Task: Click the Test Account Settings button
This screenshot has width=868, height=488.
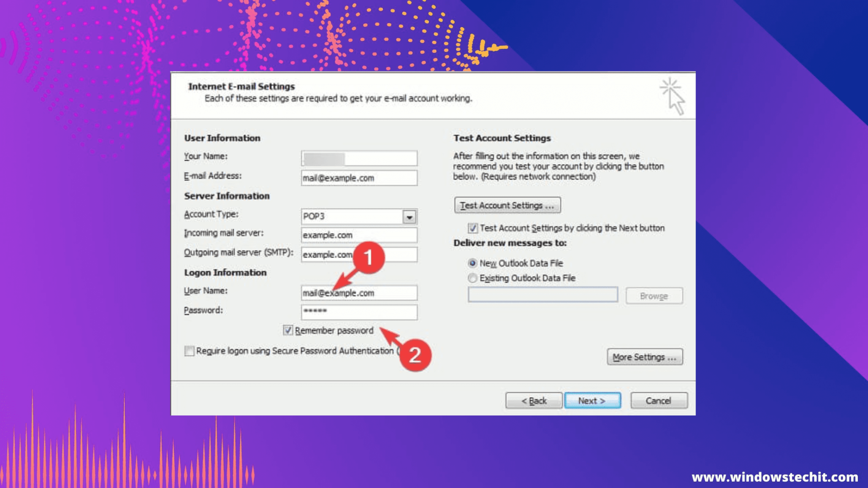Action: [x=507, y=205]
